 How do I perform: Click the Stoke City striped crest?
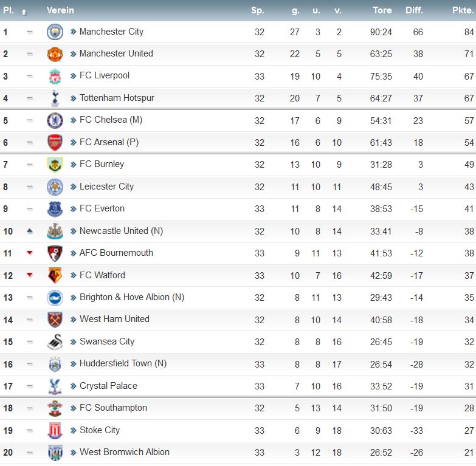point(55,431)
